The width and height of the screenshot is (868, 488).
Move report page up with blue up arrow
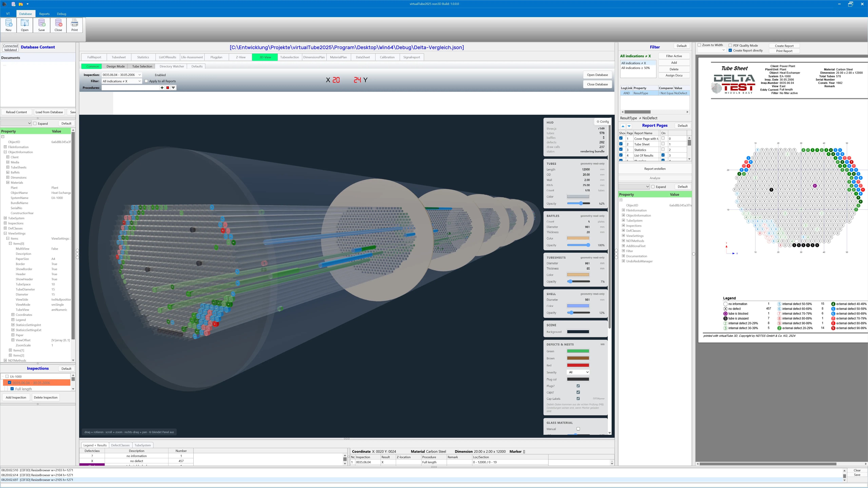point(623,126)
